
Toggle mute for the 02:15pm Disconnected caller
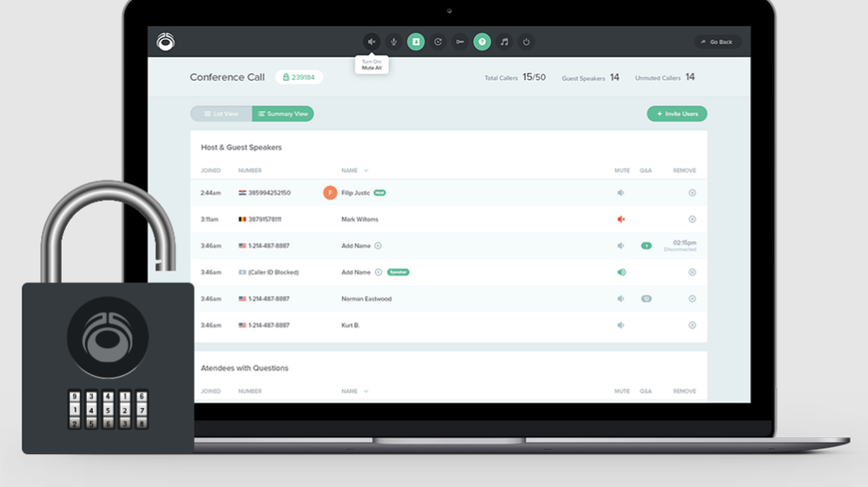pyautogui.click(x=621, y=246)
